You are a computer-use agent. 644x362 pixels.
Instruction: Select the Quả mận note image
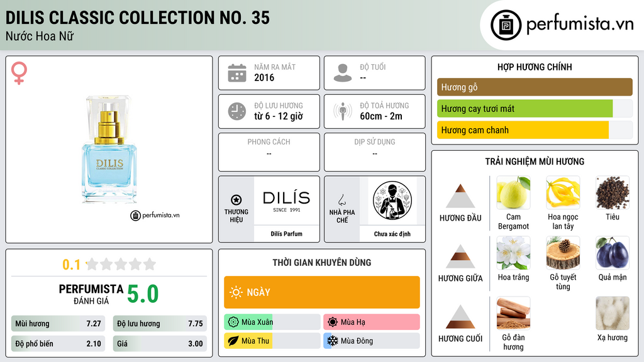pyautogui.click(x=613, y=253)
